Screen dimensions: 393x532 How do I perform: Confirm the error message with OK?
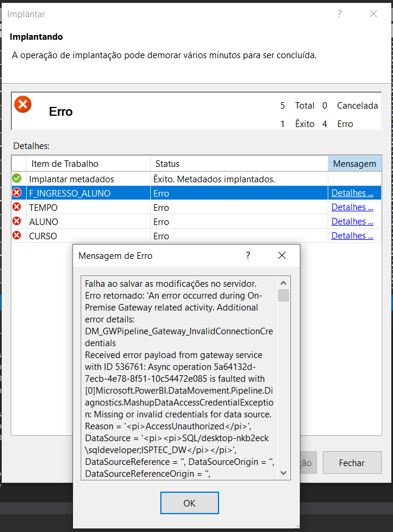(189, 502)
